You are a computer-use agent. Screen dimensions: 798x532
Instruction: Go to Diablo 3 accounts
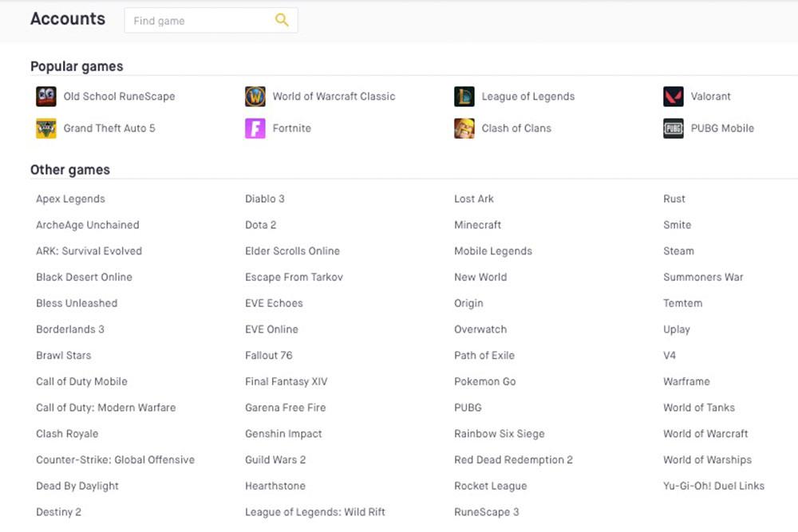click(x=264, y=199)
